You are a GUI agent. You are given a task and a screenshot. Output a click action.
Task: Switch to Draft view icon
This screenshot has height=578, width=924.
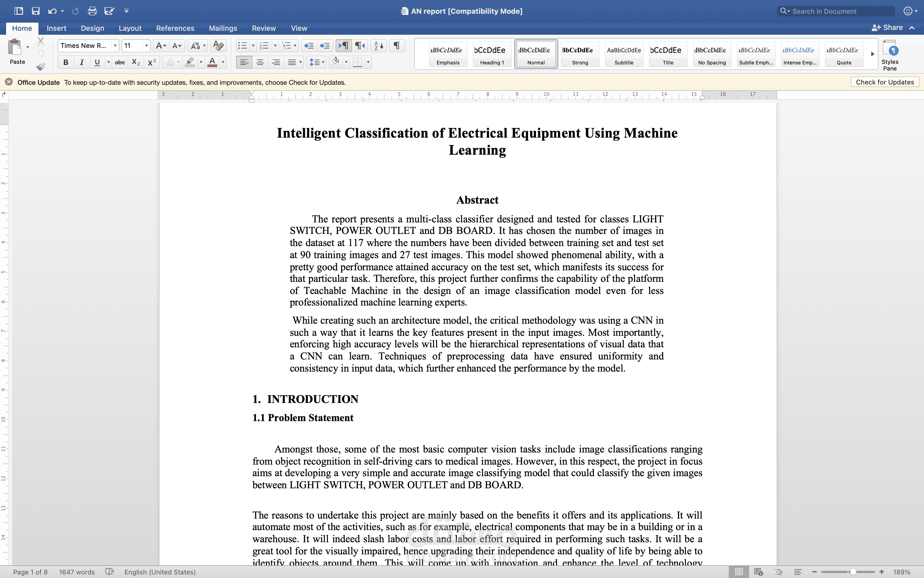click(798, 572)
